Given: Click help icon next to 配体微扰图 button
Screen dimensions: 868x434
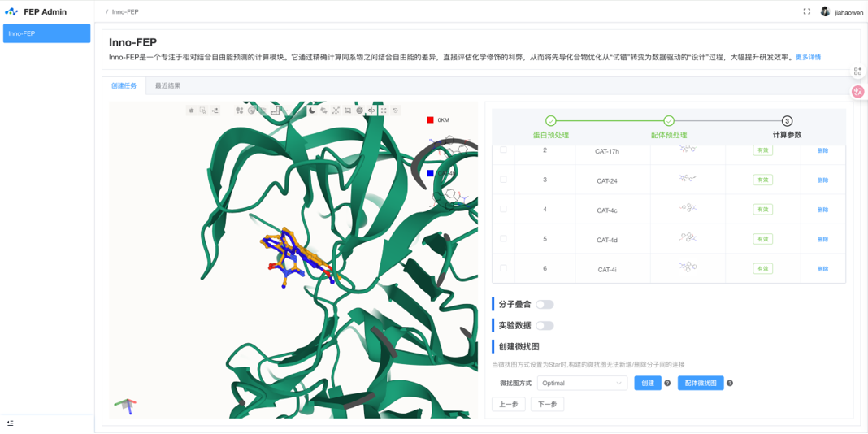Looking at the screenshot, I should pos(730,383).
